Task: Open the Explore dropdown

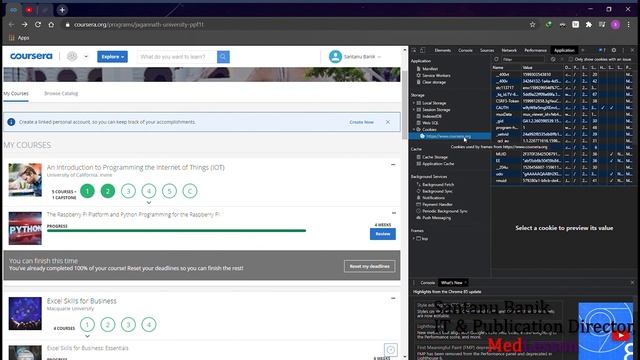Action: pos(112,57)
